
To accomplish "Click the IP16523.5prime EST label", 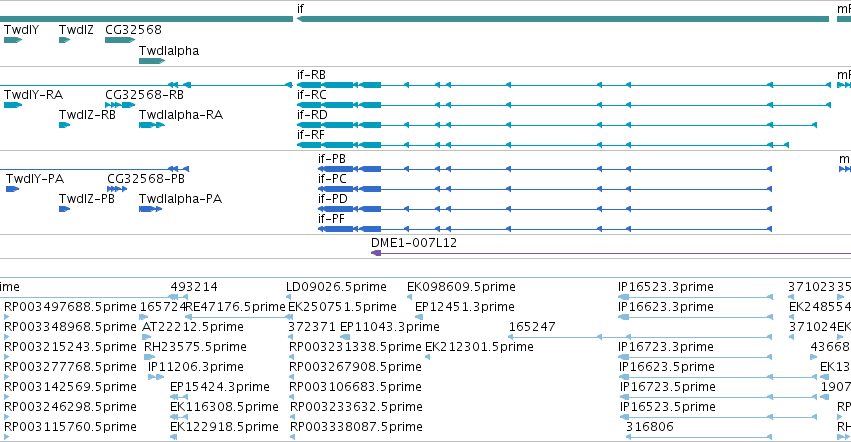I will tap(668, 407).
